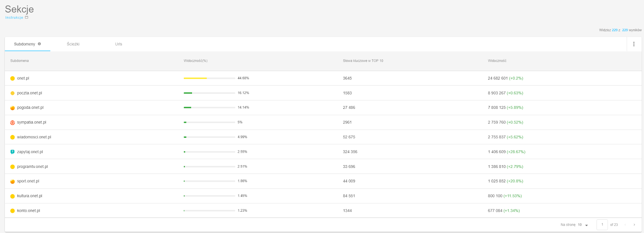644x233 pixels.
Task: Click the Sekcje page heading
Action: click(x=19, y=9)
